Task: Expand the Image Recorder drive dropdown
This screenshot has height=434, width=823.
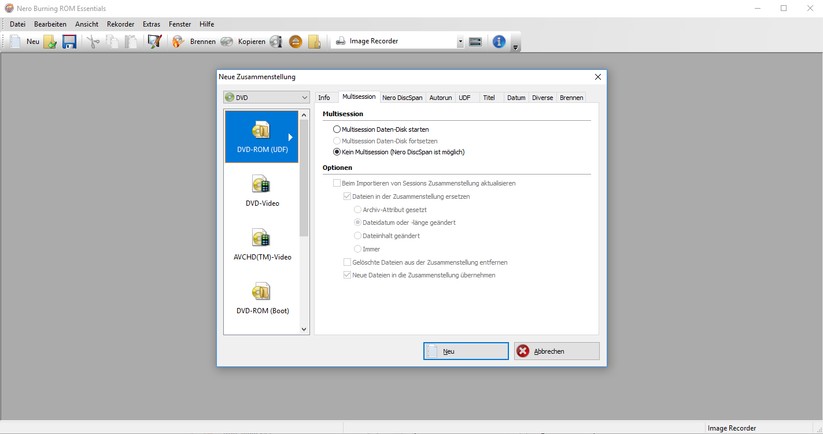Action: (x=460, y=42)
